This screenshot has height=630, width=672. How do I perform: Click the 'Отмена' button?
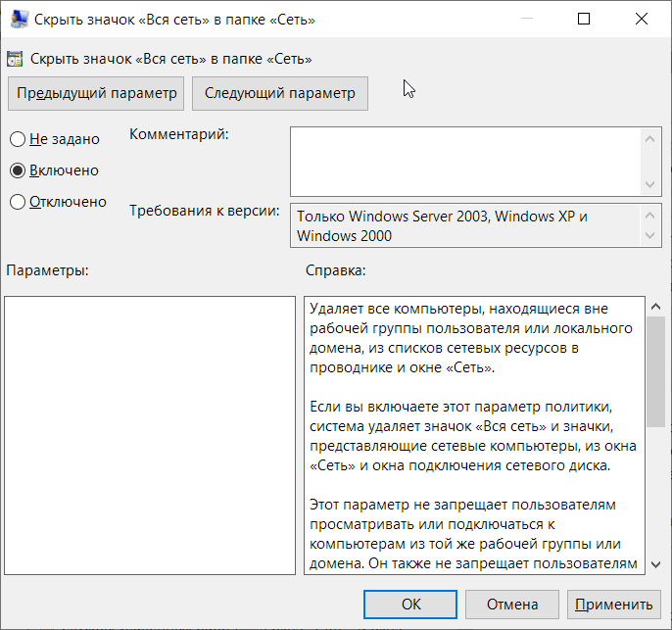(512, 605)
